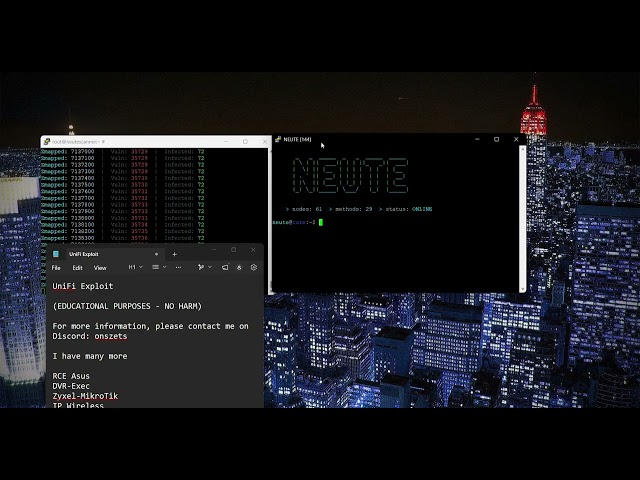The width and height of the screenshot is (640, 480).
Task: Click the PuTTY icon in NEUTE window title
Action: pyautogui.click(x=278, y=139)
